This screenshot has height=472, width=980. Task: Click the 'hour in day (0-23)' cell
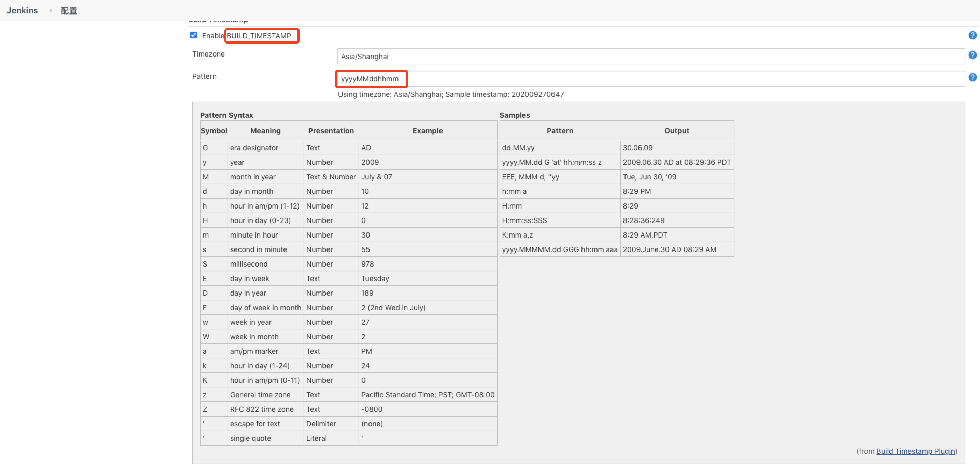click(266, 220)
